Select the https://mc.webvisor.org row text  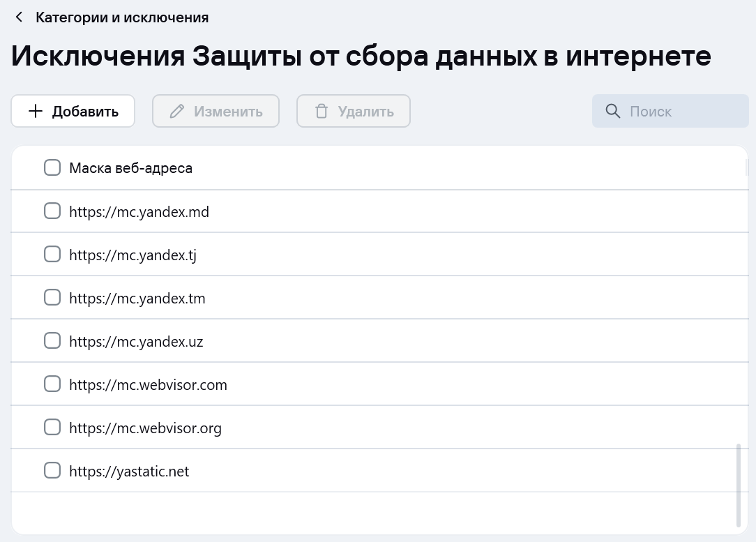click(x=145, y=428)
